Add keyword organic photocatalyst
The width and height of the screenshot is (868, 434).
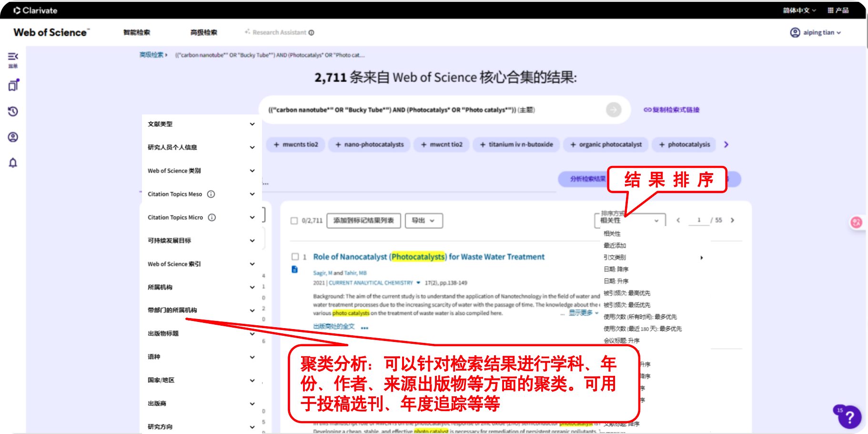pos(606,145)
